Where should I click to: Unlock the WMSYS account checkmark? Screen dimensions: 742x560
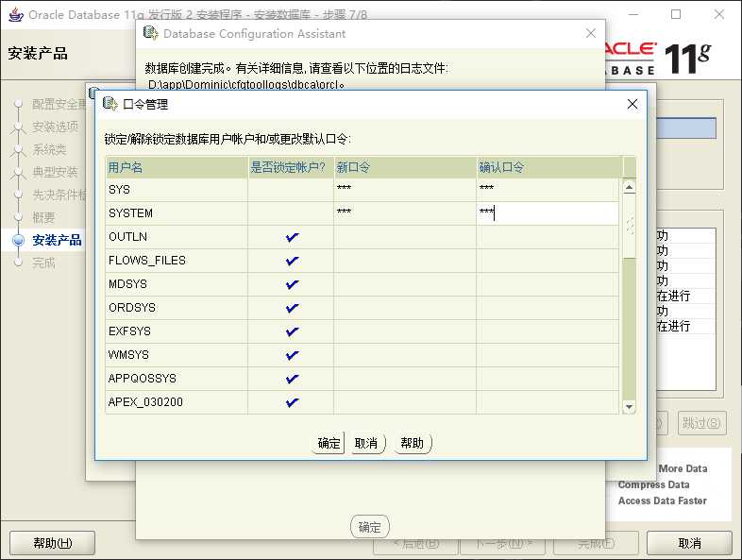click(x=292, y=355)
